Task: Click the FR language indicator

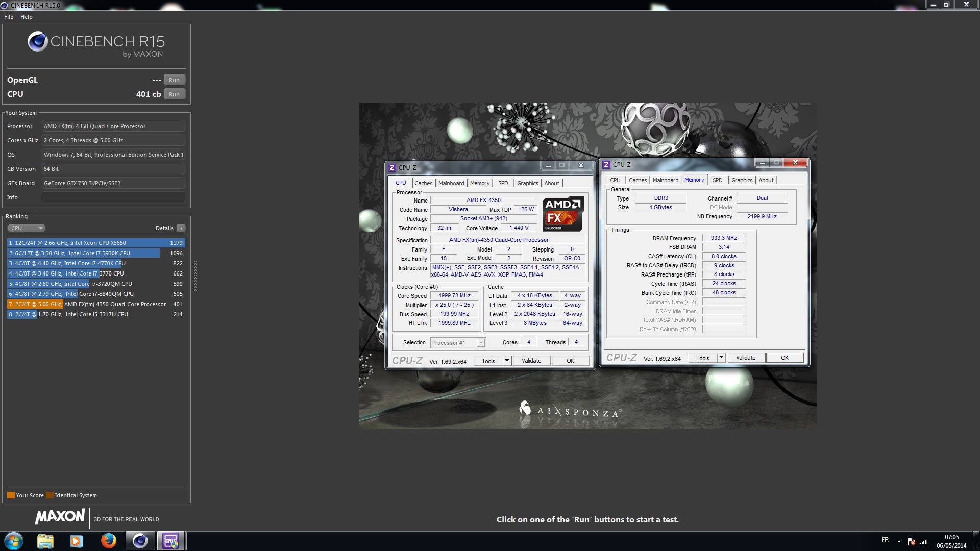Action: pyautogui.click(x=885, y=540)
